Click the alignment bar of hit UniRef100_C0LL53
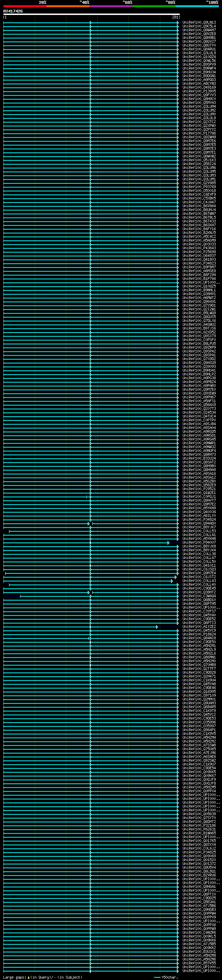The height and width of the screenshot is (980, 222). (94, 531)
